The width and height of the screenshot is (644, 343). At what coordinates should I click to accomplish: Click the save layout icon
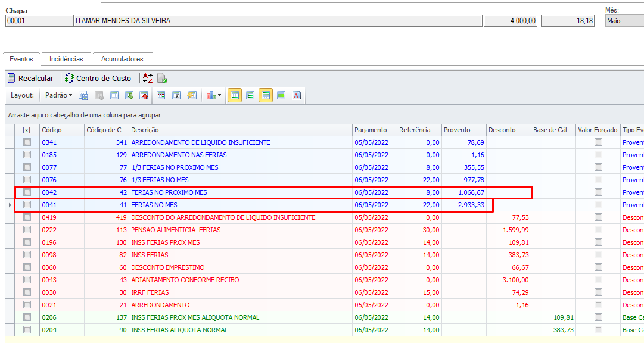(x=83, y=95)
